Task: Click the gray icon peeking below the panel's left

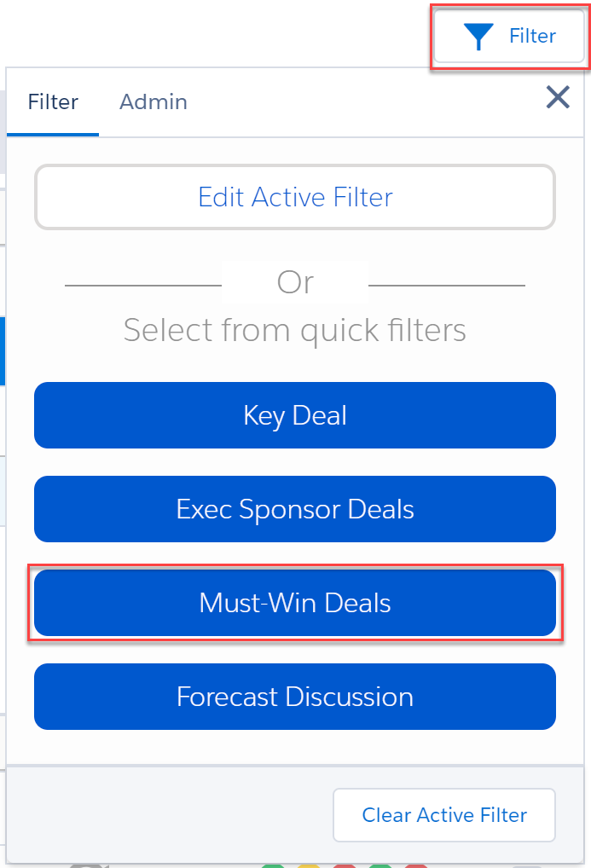Action: 89,865
